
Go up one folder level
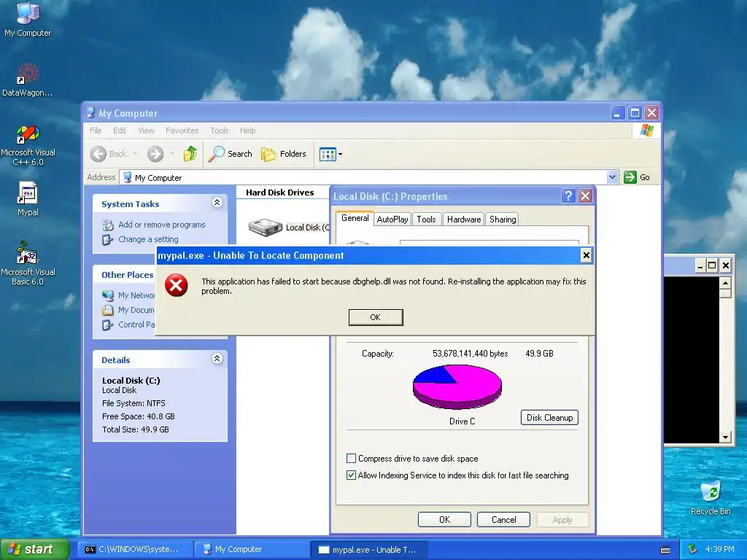(x=190, y=154)
